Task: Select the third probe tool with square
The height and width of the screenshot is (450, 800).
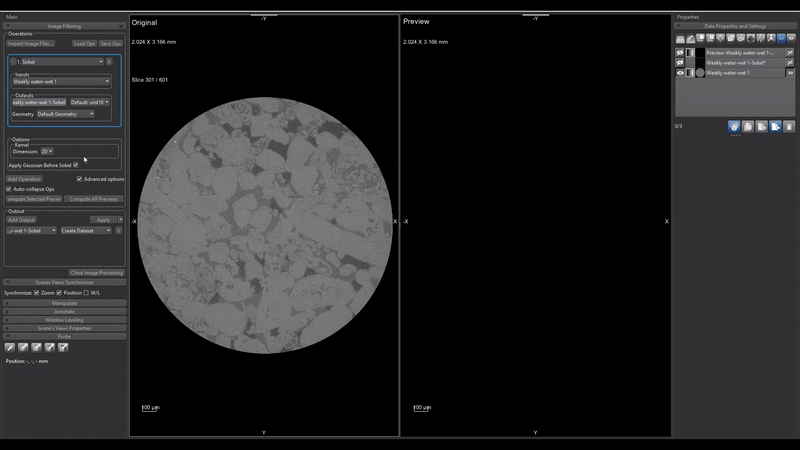Action: 36,347
